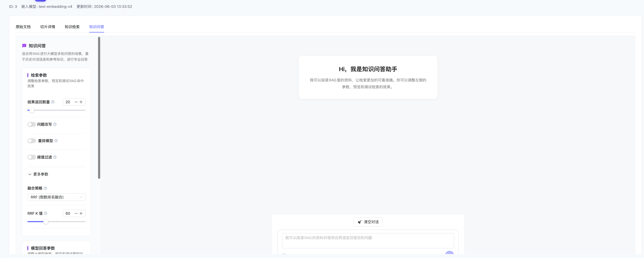Click the 模型回答参数 section heading
The image size is (644, 262).
(x=43, y=248)
